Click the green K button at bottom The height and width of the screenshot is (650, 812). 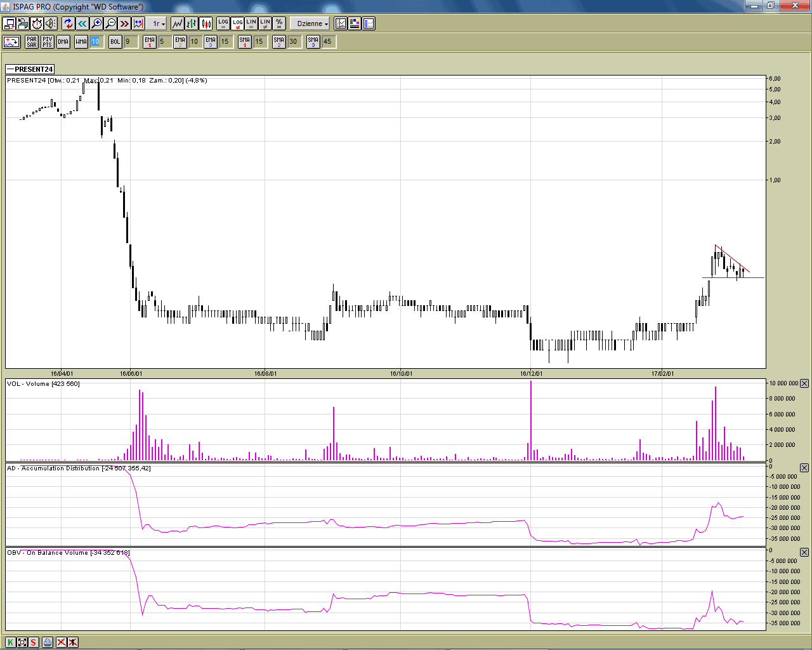pyautogui.click(x=10, y=642)
